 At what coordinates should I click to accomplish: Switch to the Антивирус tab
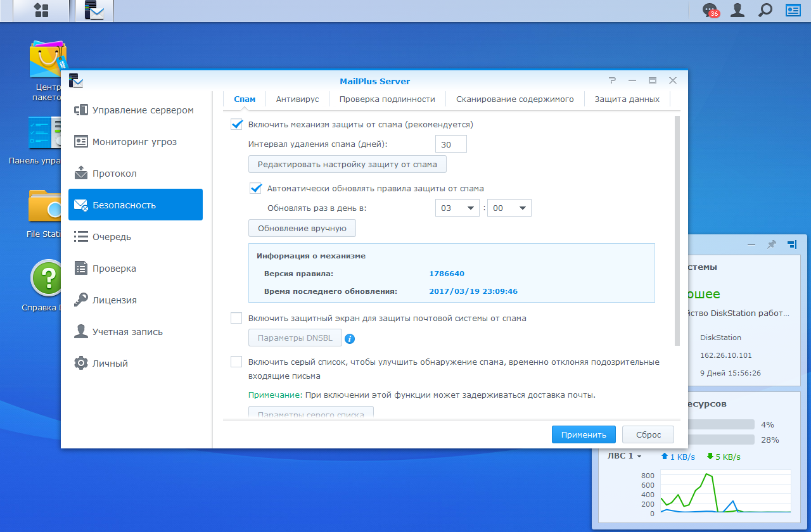pyautogui.click(x=297, y=99)
